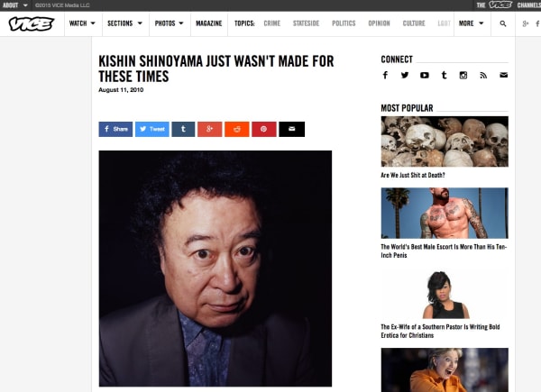Open 'Are We Just Shit at Death?' article
The width and height of the screenshot is (541, 392).
point(413,175)
